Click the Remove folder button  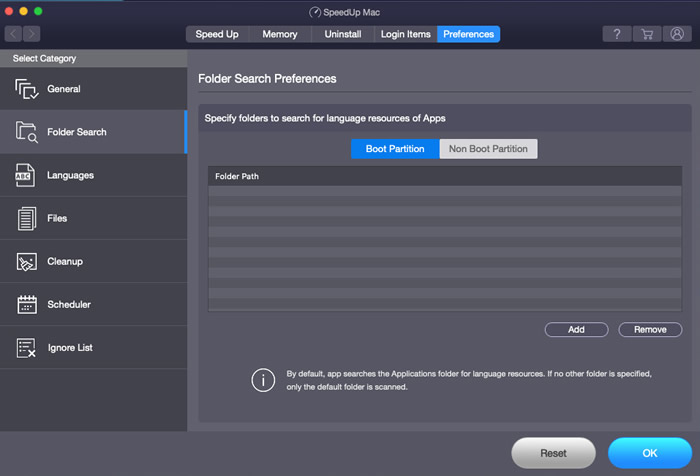pyautogui.click(x=650, y=330)
